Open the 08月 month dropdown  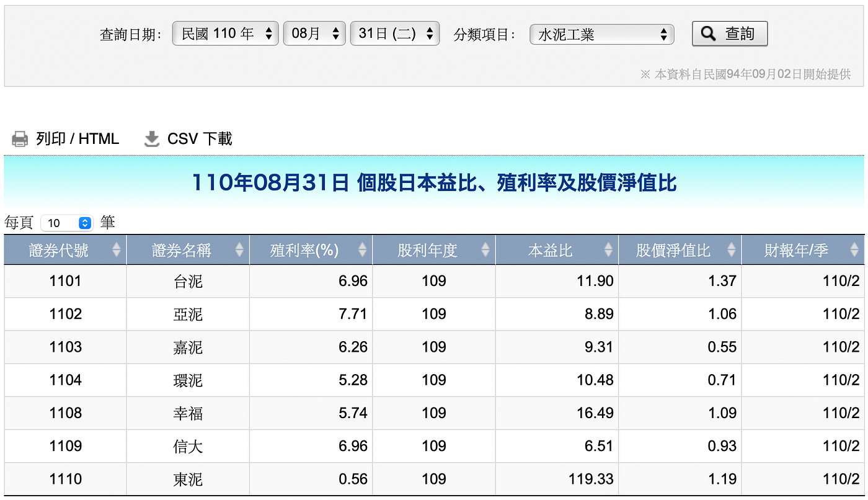click(314, 33)
